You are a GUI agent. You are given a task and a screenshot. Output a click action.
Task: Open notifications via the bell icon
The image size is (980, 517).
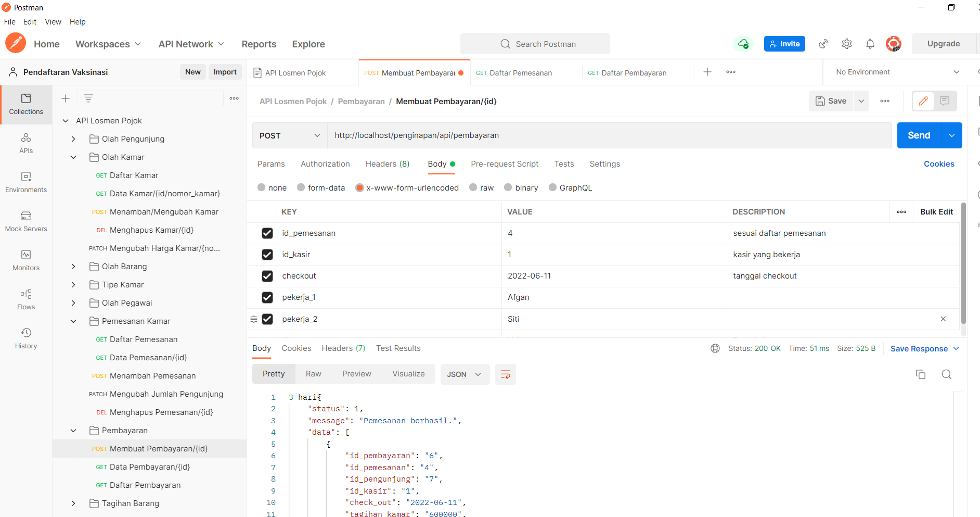click(x=870, y=44)
